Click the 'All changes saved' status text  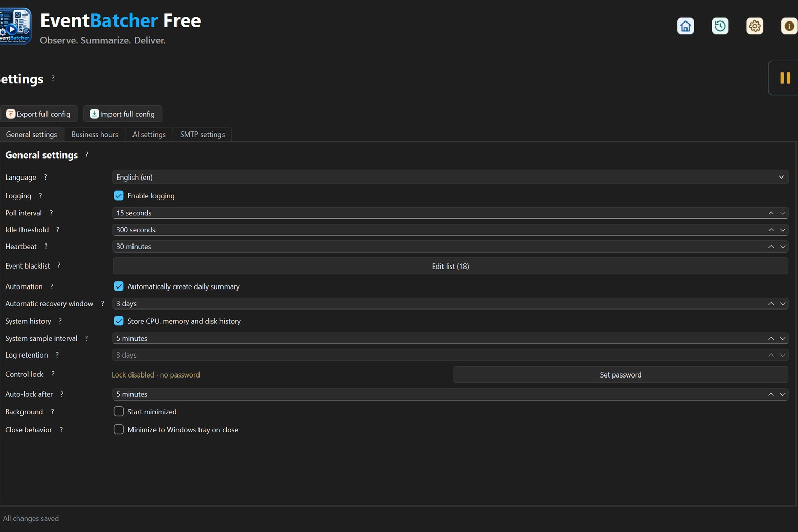click(31, 518)
